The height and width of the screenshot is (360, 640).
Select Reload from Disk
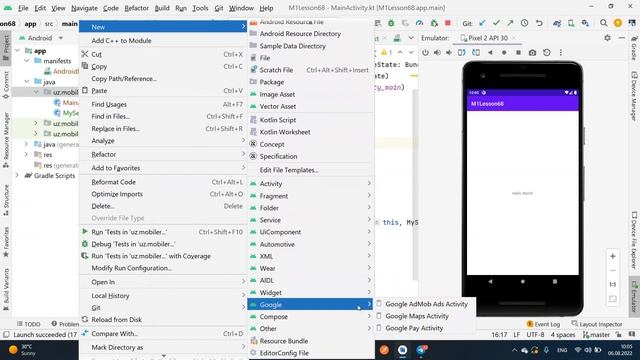point(163,320)
